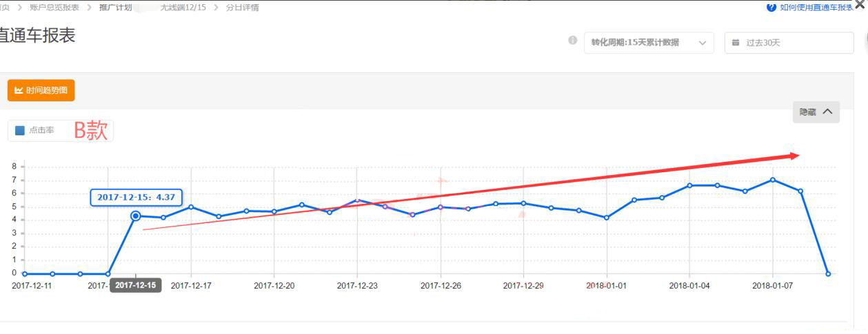Close the report panel with the X

(860, 5)
